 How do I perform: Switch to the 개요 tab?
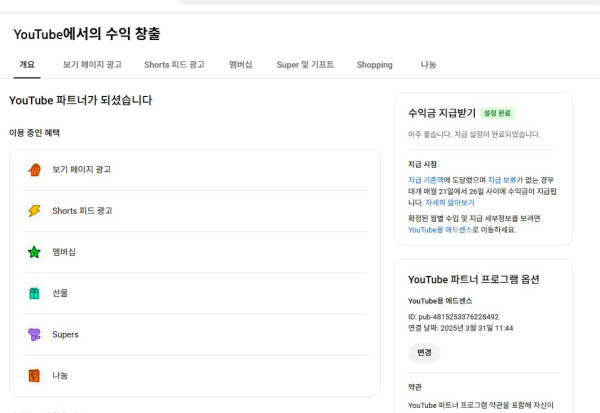pos(26,65)
